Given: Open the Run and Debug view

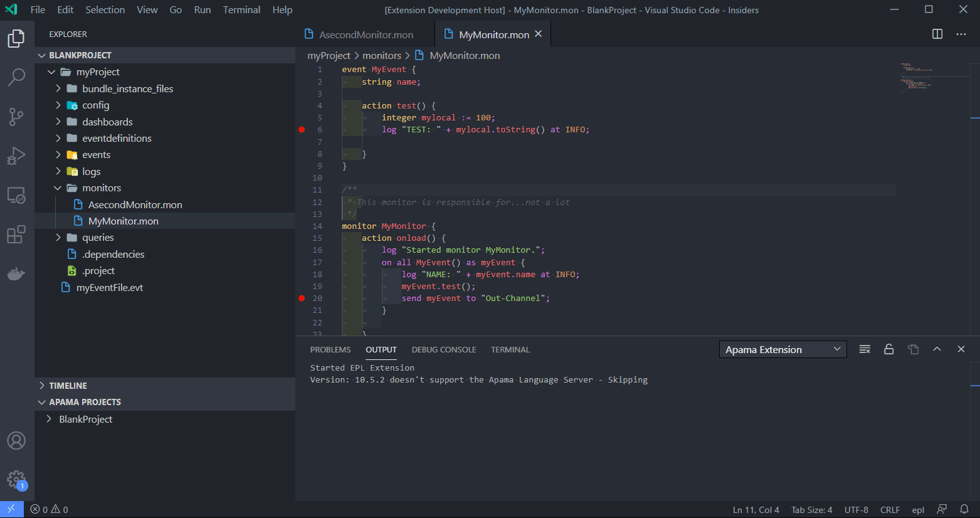Looking at the screenshot, I should (16, 156).
